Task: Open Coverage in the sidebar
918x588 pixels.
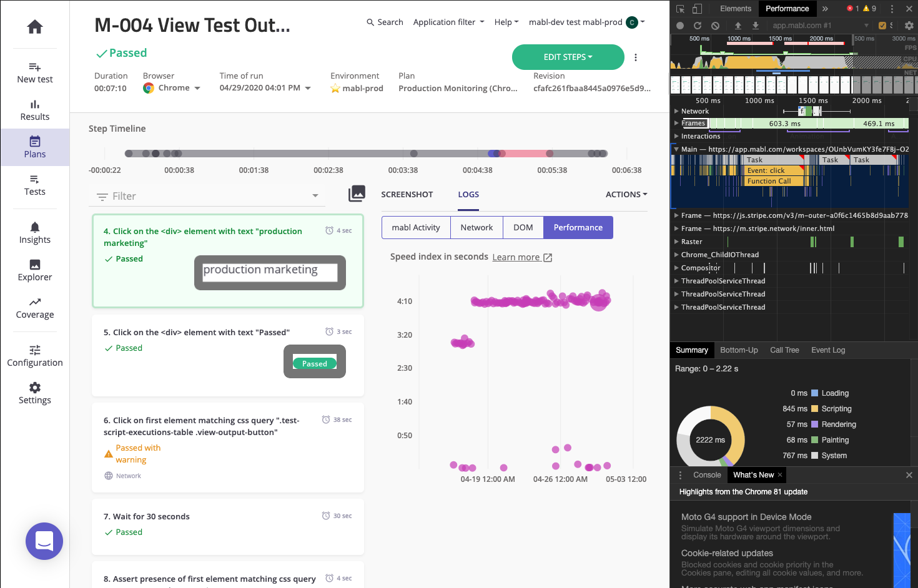Action: pyautogui.click(x=35, y=308)
